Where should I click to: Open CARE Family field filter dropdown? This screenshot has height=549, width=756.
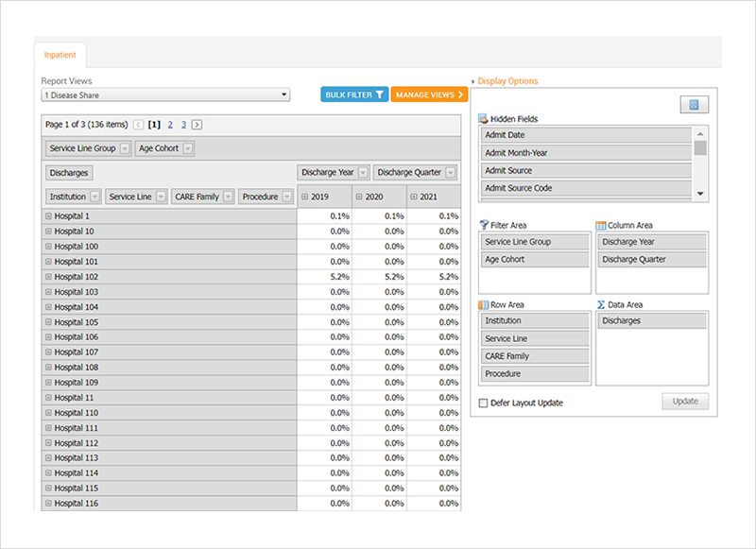(x=229, y=197)
